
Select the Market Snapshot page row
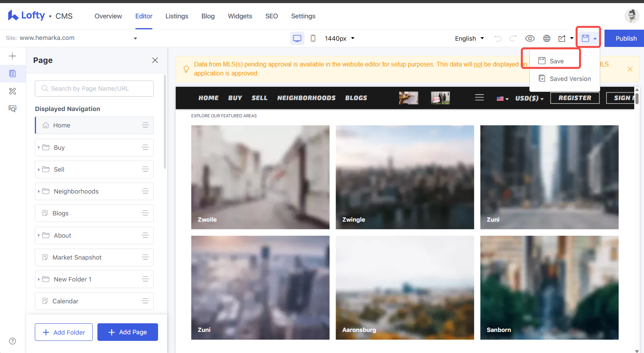[x=94, y=257]
